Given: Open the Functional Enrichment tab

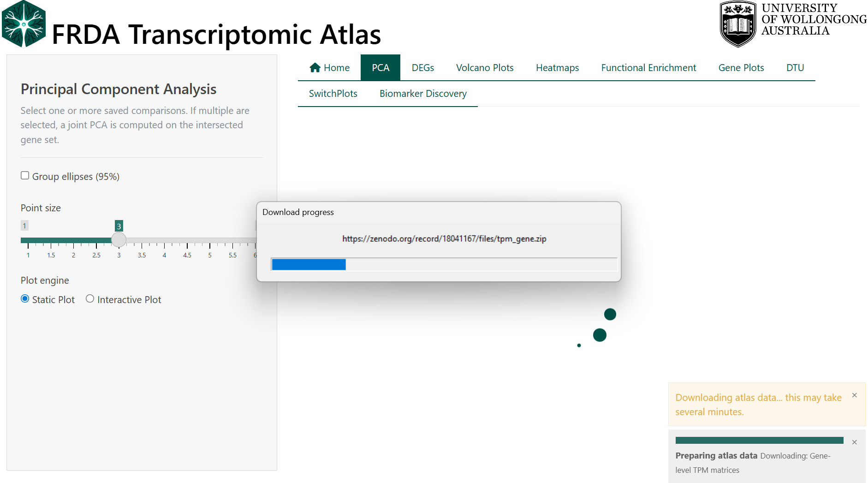Looking at the screenshot, I should coord(648,68).
